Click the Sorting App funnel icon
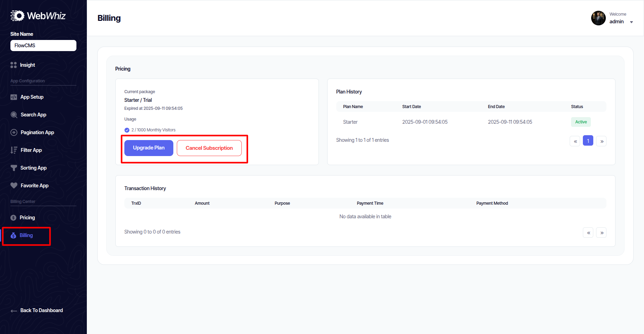The height and width of the screenshot is (334, 644). (14, 168)
